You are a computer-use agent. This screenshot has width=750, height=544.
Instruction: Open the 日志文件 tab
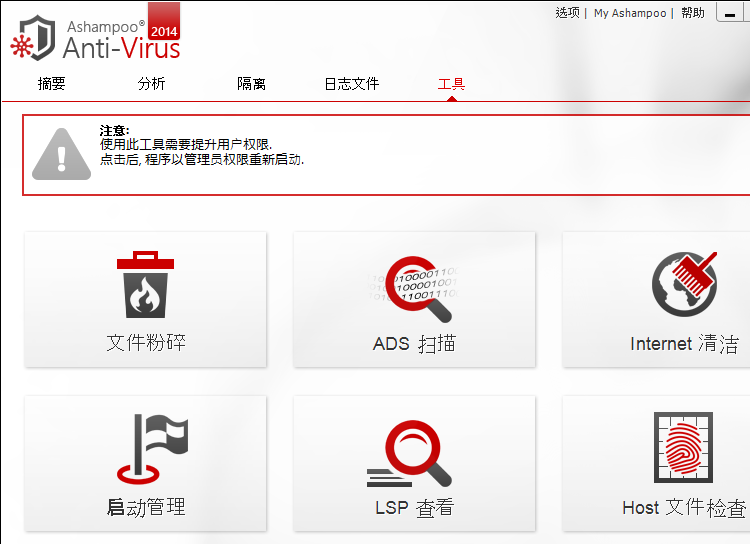pyautogui.click(x=351, y=84)
